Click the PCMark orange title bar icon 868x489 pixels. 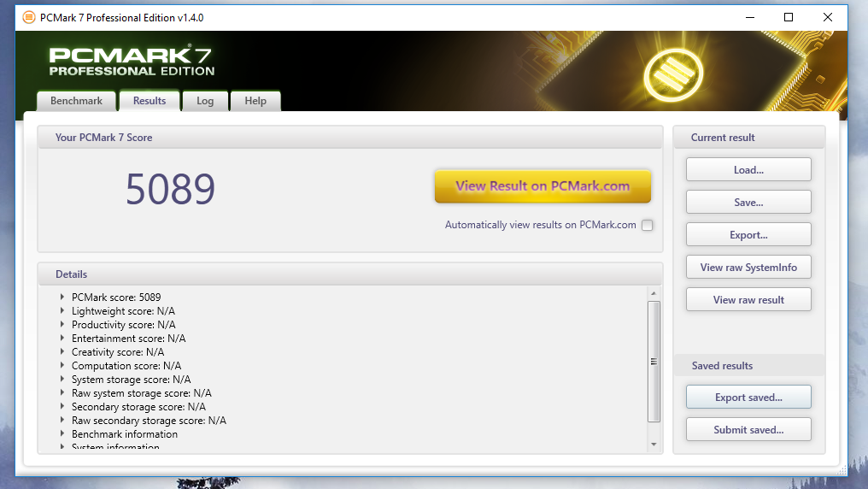click(x=29, y=18)
